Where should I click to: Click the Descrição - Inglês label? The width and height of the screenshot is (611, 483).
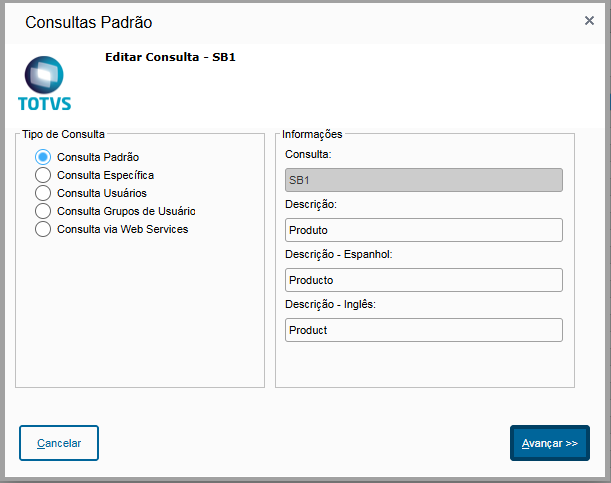330,304
